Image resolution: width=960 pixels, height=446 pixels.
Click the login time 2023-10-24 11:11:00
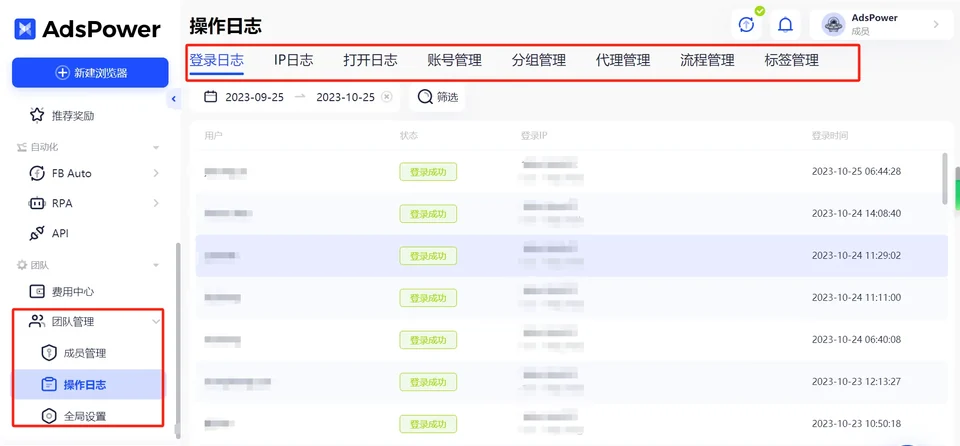857,297
